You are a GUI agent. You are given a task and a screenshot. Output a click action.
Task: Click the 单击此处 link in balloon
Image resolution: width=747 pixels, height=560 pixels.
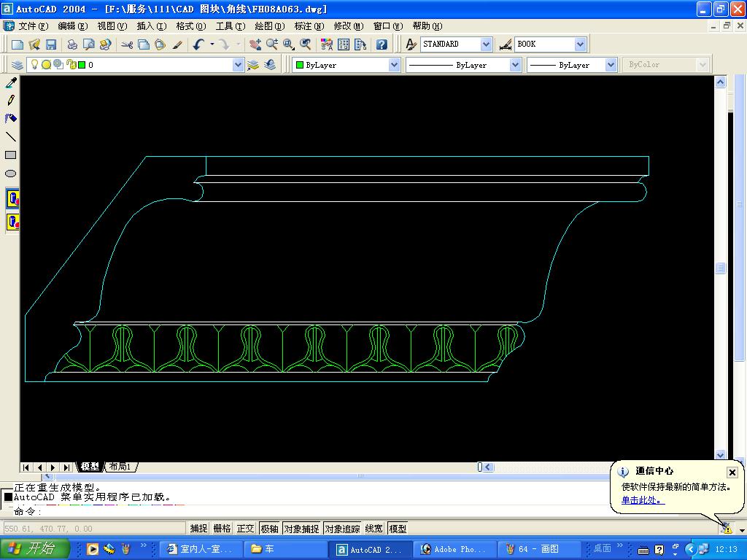(x=641, y=500)
